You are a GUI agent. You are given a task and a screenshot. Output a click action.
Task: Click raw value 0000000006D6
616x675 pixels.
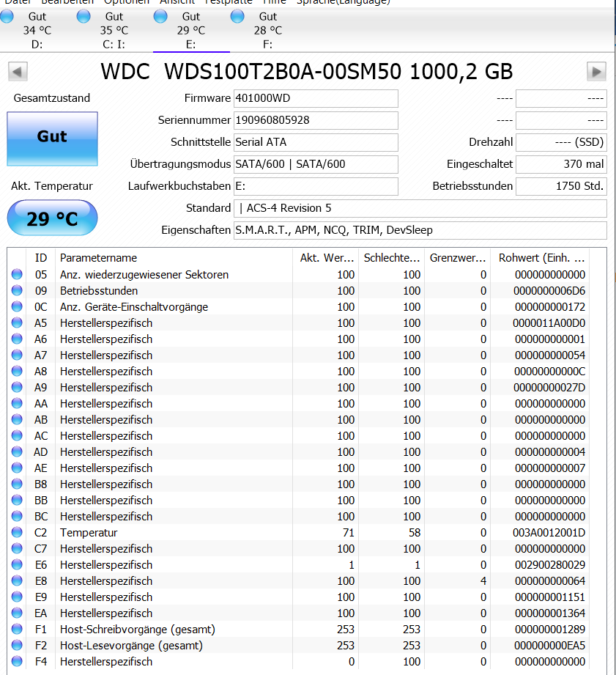click(549, 291)
